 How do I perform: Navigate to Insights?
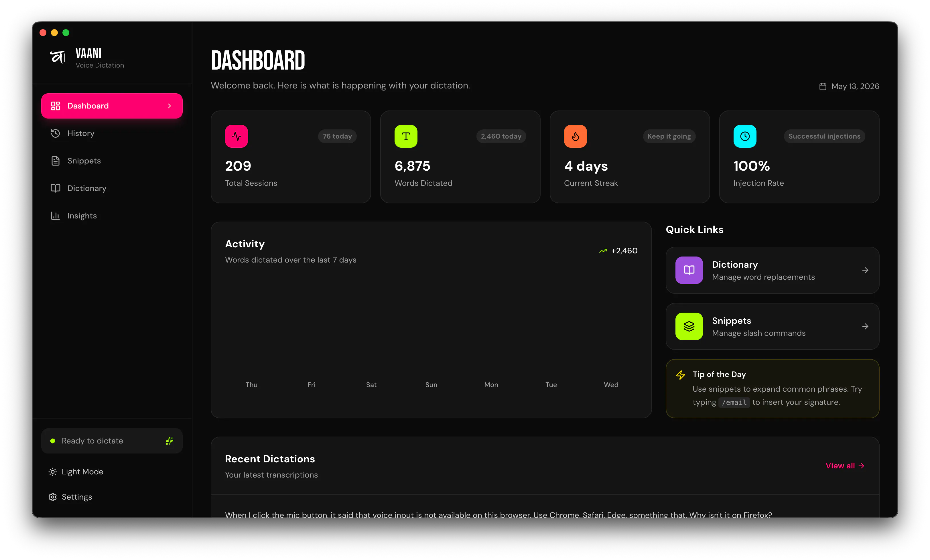pos(112,216)
